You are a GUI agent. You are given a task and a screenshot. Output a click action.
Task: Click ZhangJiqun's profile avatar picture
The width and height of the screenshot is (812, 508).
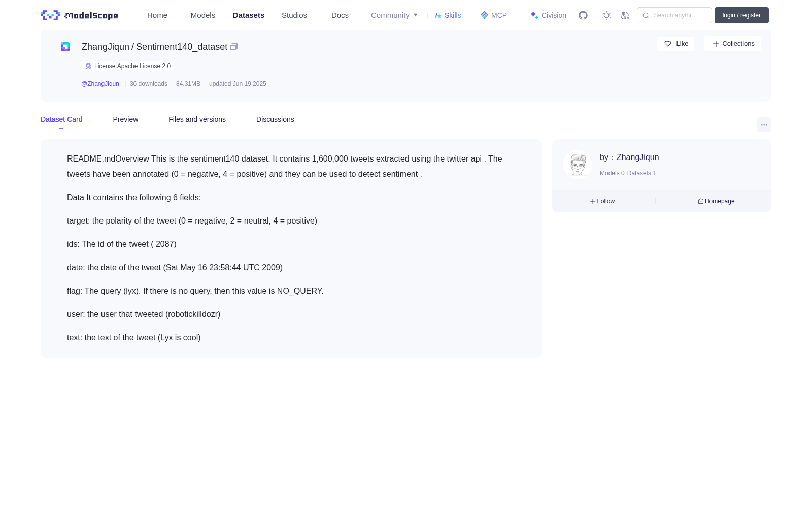pos(578,165)
